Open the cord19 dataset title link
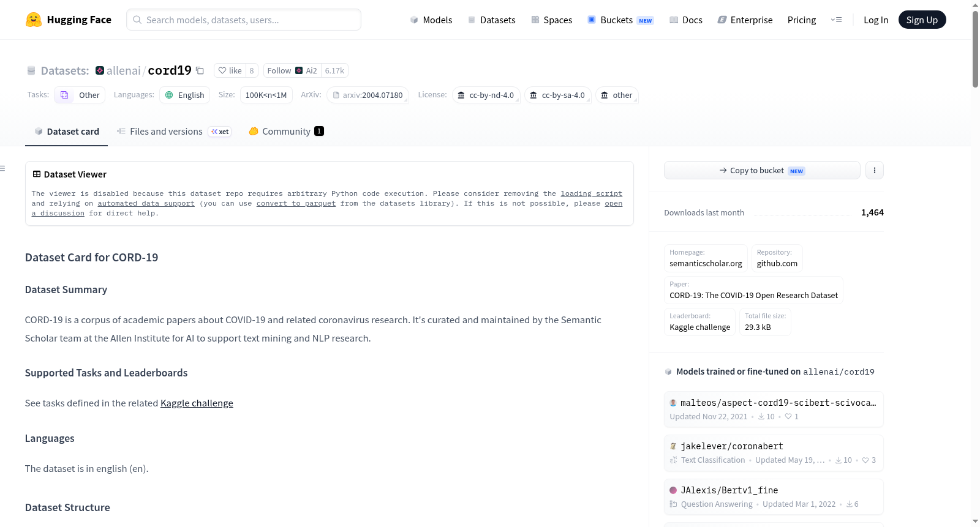 [x=170, y=70]
